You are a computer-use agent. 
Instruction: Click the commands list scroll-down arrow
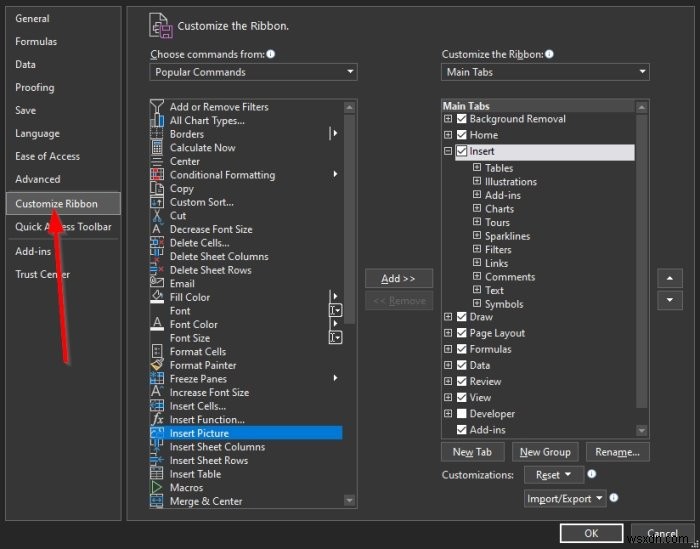(x=350, y=501)
